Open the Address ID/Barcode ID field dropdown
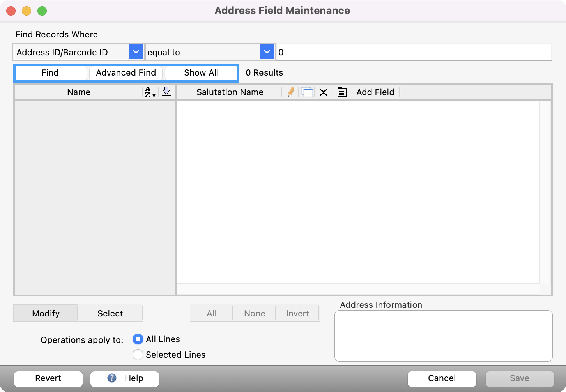Screen dimensions: 566x392 [x=136, y=51]
